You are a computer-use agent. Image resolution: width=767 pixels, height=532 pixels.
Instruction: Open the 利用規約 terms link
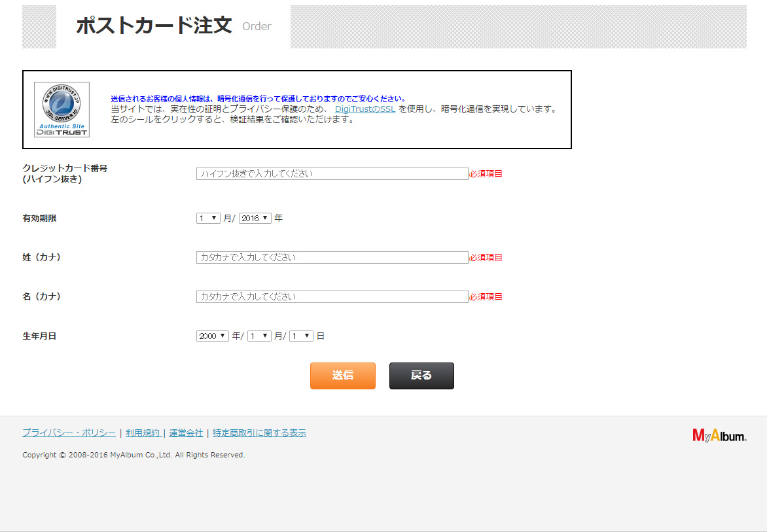(142, 433)
